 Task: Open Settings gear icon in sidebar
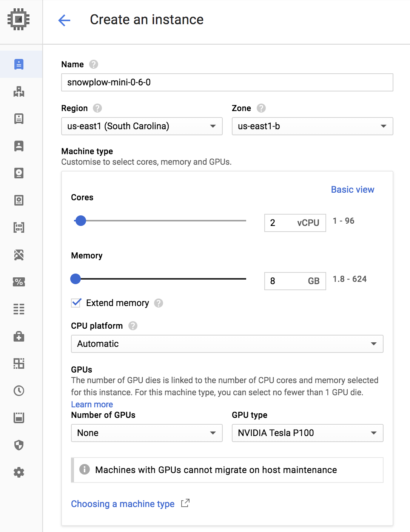pos(19,472)
